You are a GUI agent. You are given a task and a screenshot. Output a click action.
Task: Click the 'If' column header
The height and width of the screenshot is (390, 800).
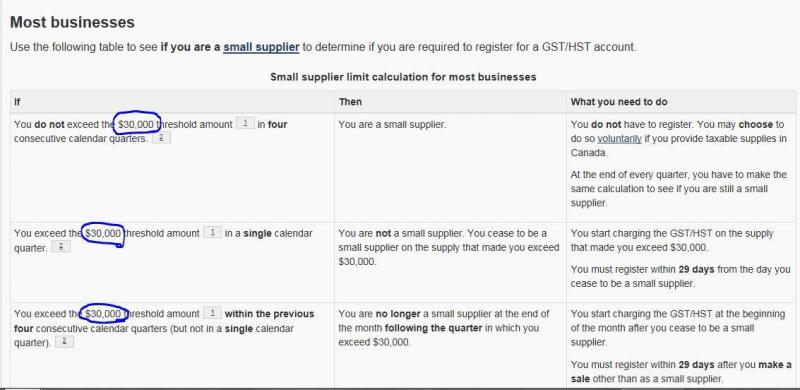(17, 102)
